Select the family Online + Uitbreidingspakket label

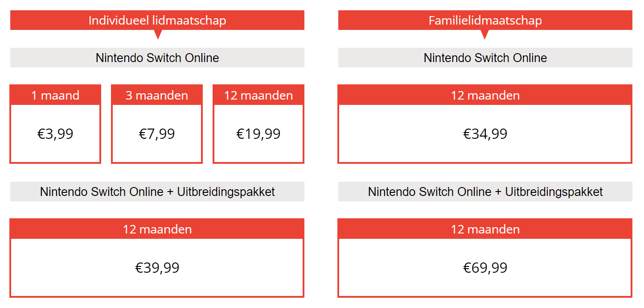(485, 191)
